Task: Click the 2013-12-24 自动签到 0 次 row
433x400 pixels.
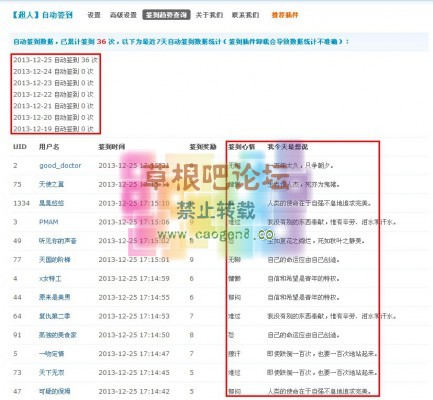Action: pyautogui.click(x=53, y=71)
